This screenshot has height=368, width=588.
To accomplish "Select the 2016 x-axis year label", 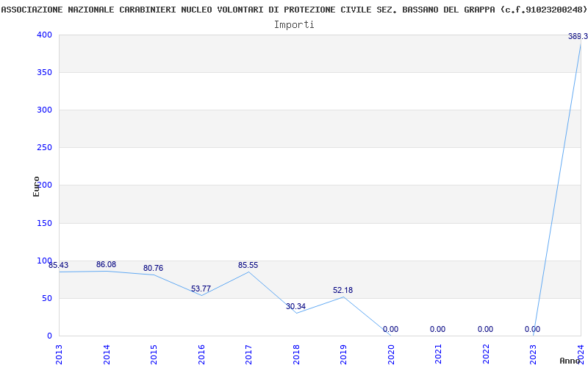I will point(201,353).
